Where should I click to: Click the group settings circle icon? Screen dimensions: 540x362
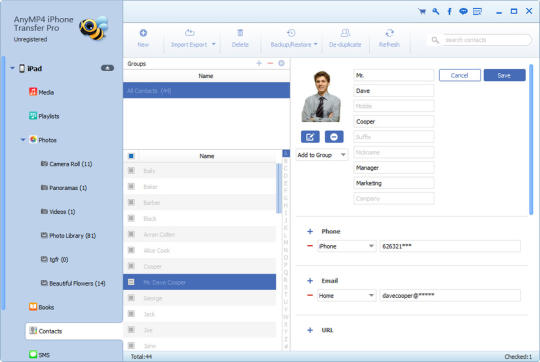[x=281, y=63]
